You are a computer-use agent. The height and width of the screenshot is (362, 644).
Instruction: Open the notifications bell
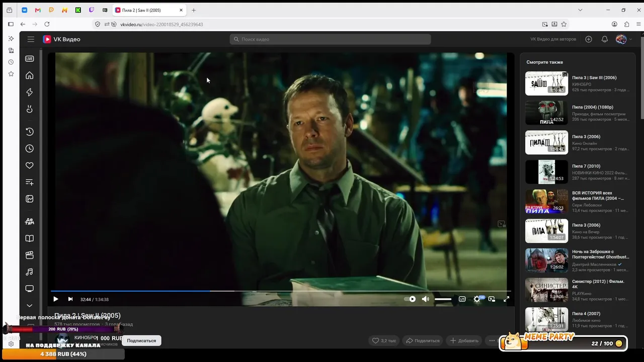(x=605, y=39)
